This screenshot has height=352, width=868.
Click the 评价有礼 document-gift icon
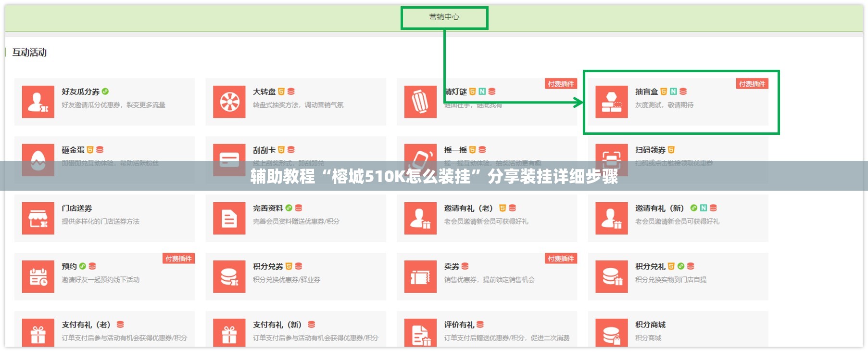click(420, 333)
